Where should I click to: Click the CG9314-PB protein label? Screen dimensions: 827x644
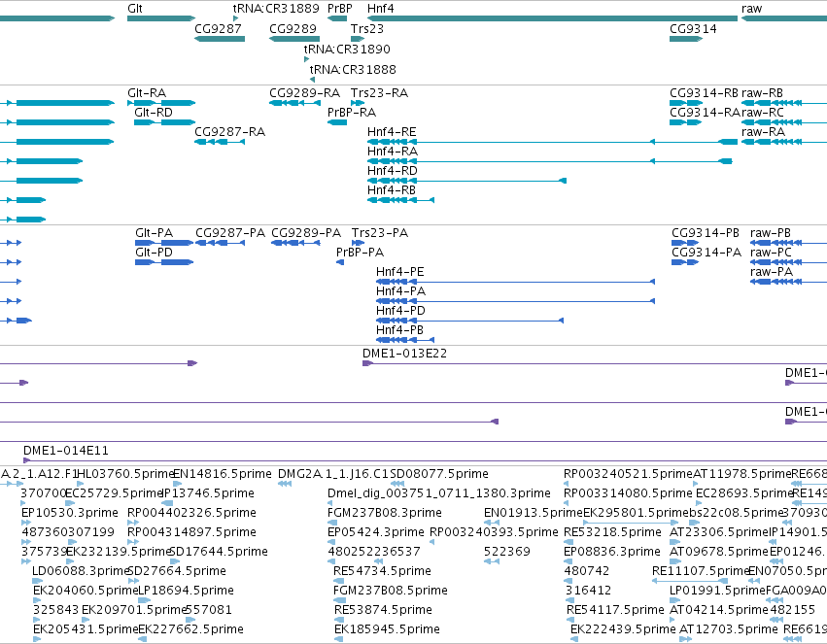pos(706,233)
